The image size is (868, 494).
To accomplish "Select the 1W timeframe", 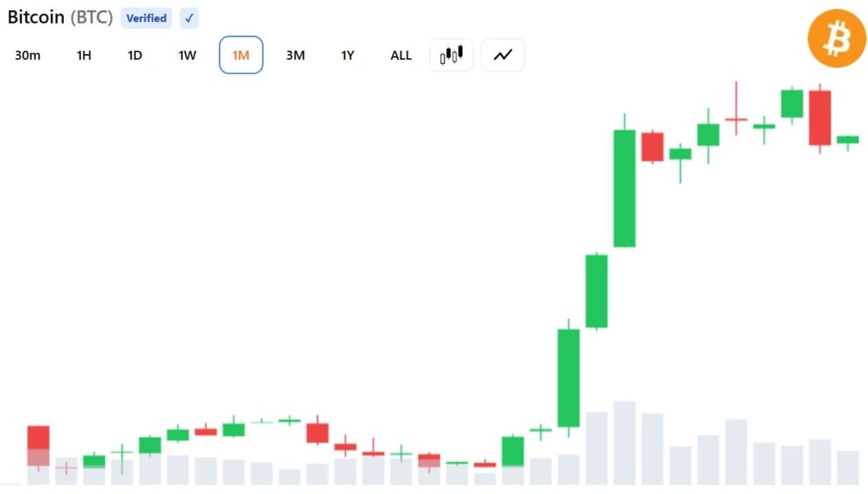I will [187, 55].
